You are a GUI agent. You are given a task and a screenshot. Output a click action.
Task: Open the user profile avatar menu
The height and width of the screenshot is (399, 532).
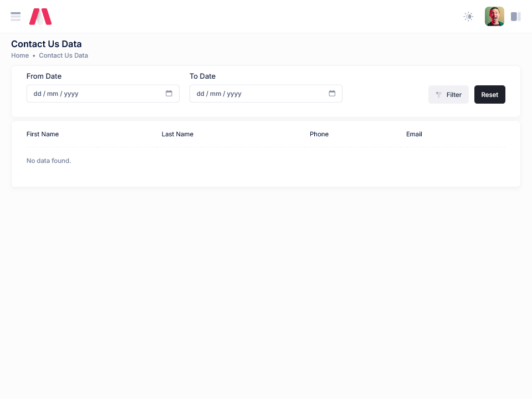coord(494,17)
